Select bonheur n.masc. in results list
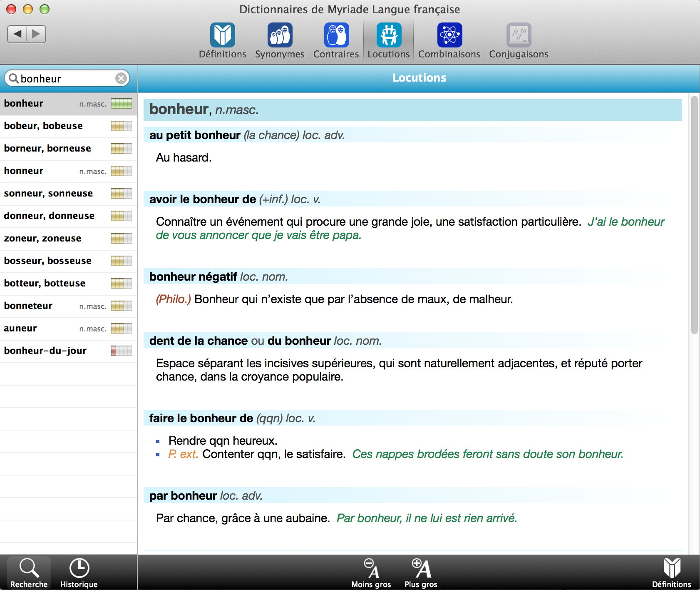This screenshot has height=590, width=700. point(68,104)
